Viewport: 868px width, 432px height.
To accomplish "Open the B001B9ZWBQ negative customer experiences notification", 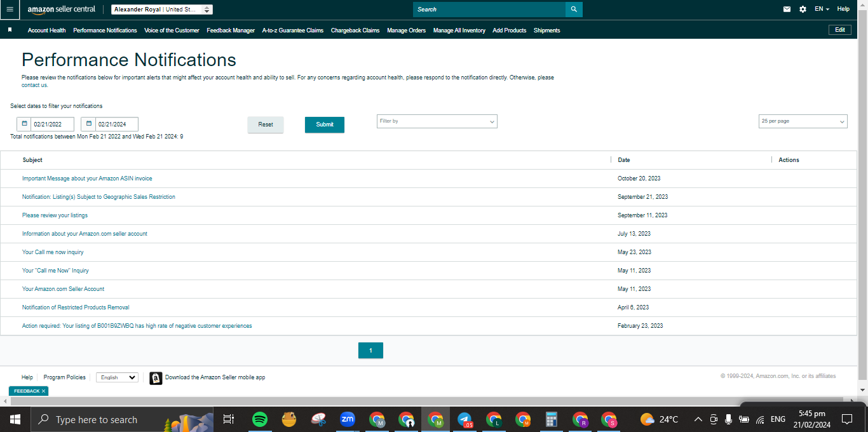I will 137,326.
